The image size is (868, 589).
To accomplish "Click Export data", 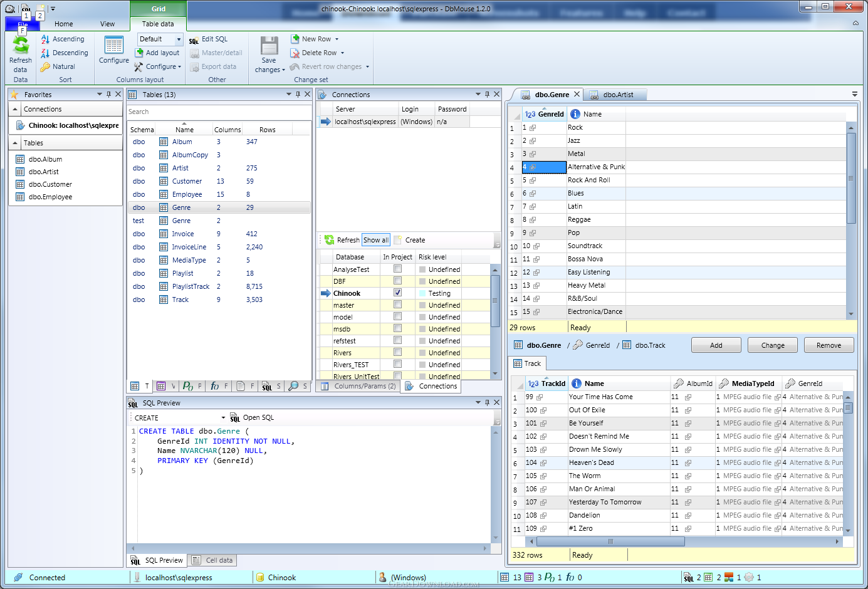I will click(213, 66).
